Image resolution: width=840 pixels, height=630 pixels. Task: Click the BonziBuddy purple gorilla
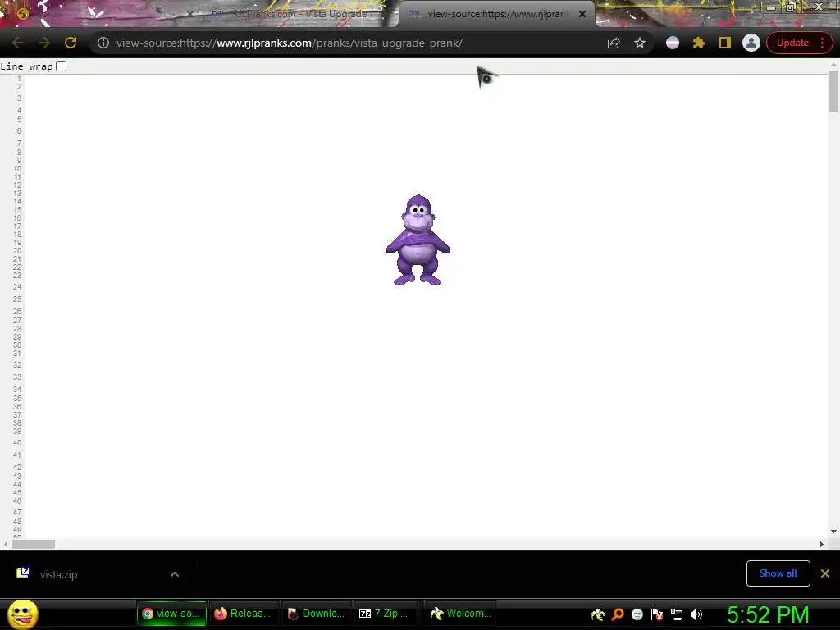click(418, 240)
